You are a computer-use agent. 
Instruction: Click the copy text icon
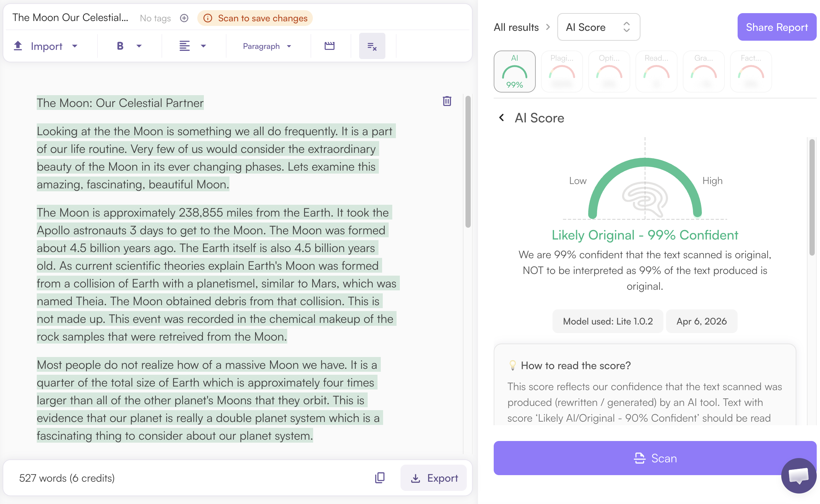(x=379, y=478)
